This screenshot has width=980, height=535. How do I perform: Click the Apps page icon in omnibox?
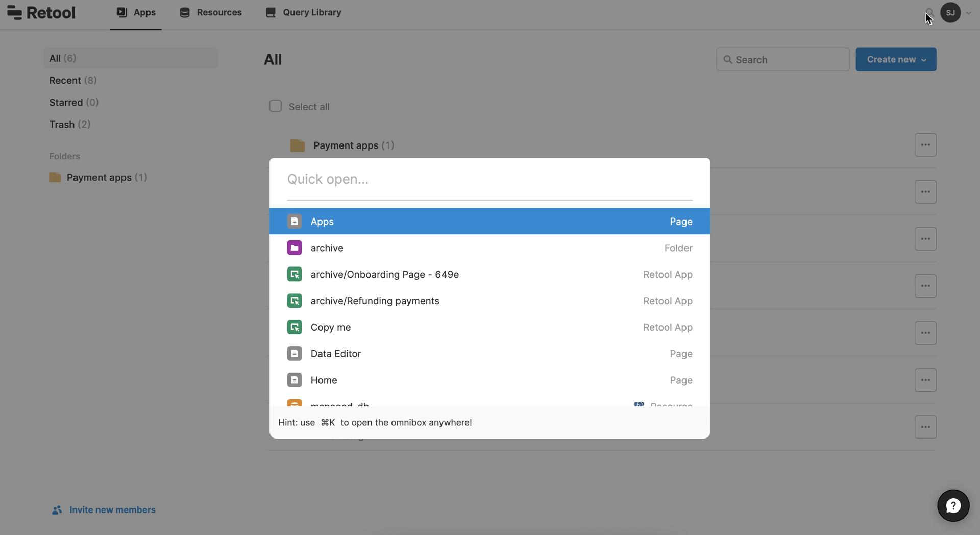(295, 222)
